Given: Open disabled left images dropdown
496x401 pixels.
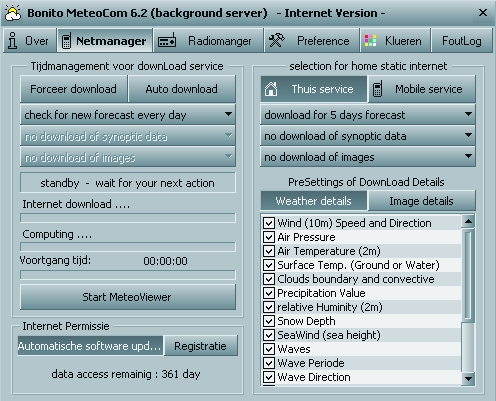Looking at the screenshot, I should click(x=128, y=157).
